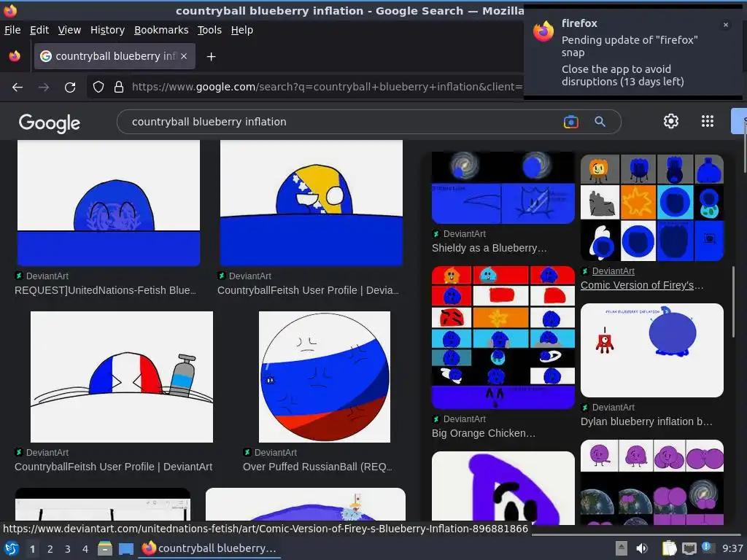This screenshot has height=560, width=747.
Task: Click the Firefox icon in update notification
Action: tap(543, 31)
